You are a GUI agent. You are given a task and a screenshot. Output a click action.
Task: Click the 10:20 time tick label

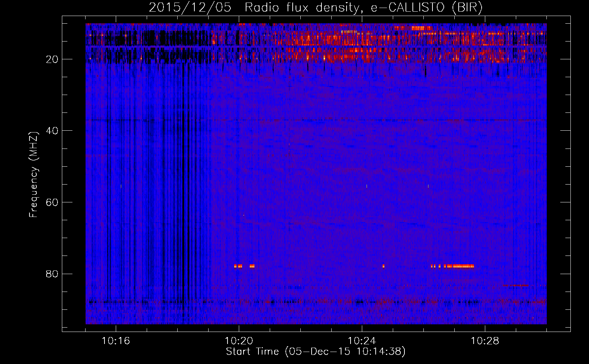pos(239,341)
